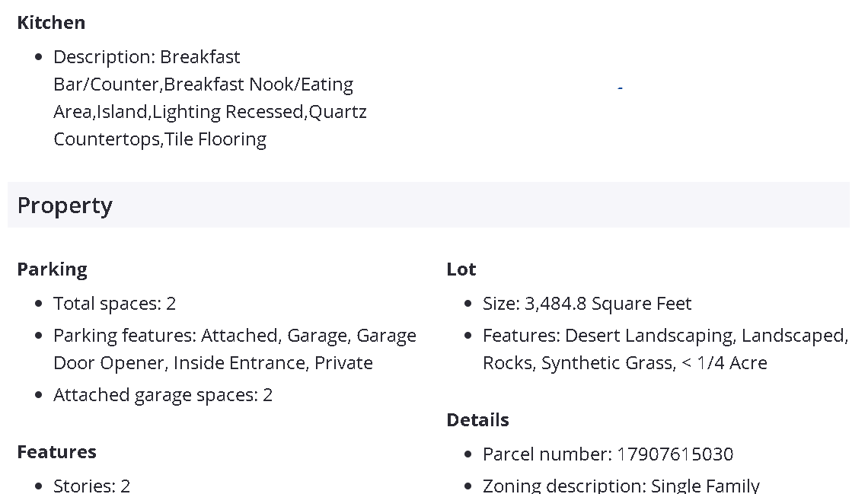The height and width of the screenshot is (494, 868).
Task: Click the Lot subheading
Action: coord(461,269)
